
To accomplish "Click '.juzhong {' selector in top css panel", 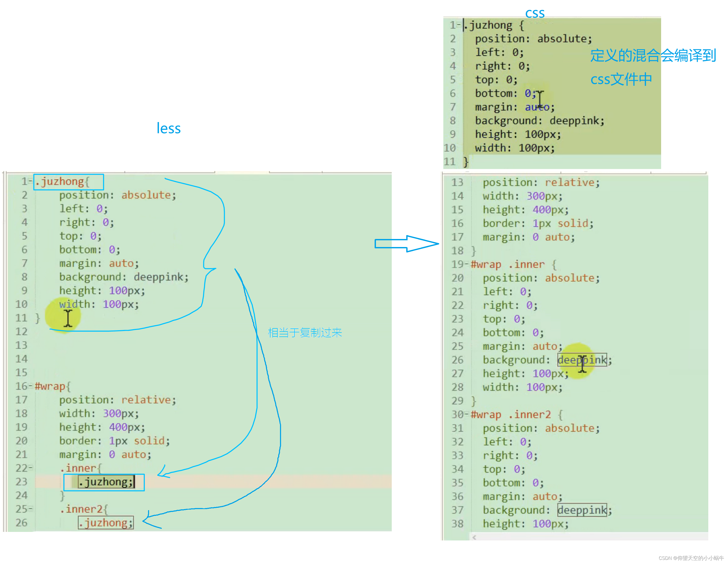I will [x=494, y=25].
